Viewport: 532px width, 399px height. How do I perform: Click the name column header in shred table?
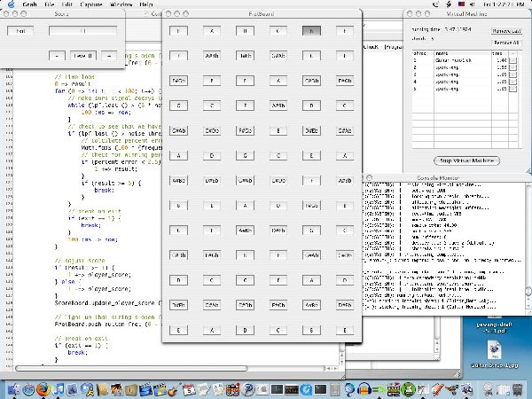[x=463, y=53]
